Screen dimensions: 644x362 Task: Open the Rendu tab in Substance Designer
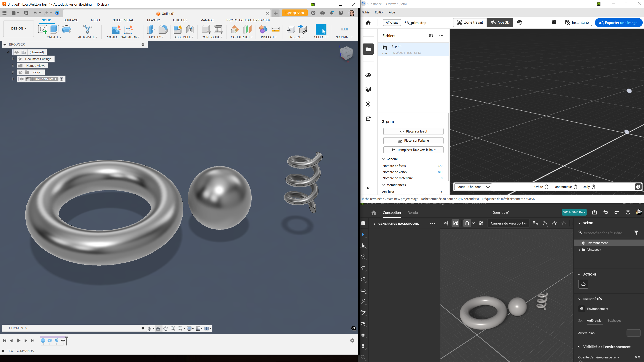[412, 212]
